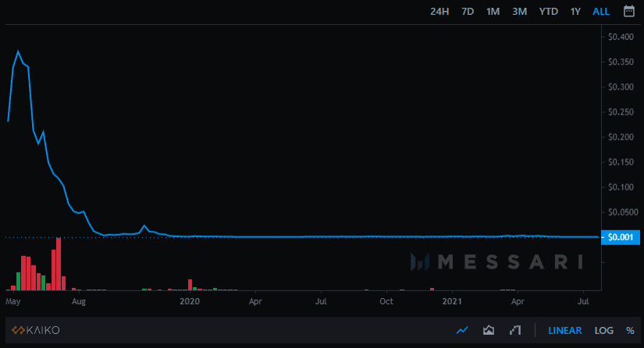This screenshot has height=348, width=644.
Task: Click the 2020 label on time axis
Action: [x=190, y=301]
